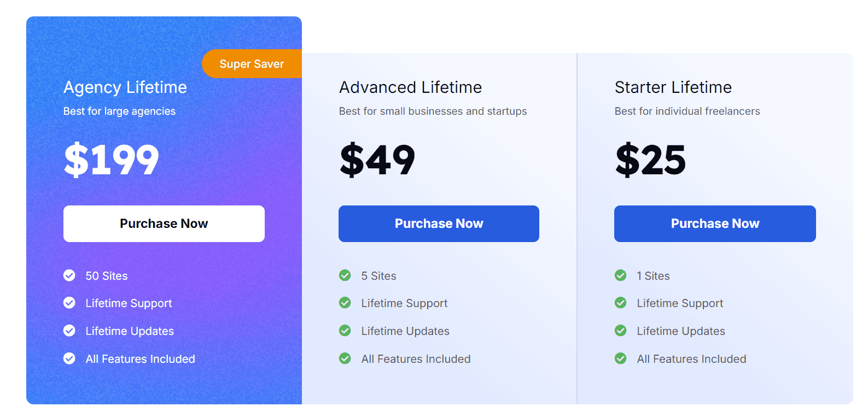868x412 pixels.
Task: Click the $25 price on Starter plan
Action: pos(650,160)
